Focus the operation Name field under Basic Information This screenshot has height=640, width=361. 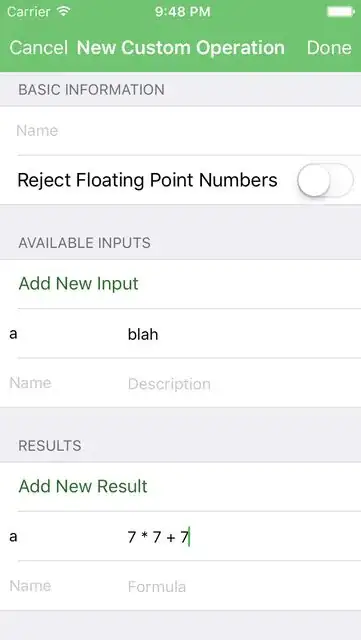(180, 131)
